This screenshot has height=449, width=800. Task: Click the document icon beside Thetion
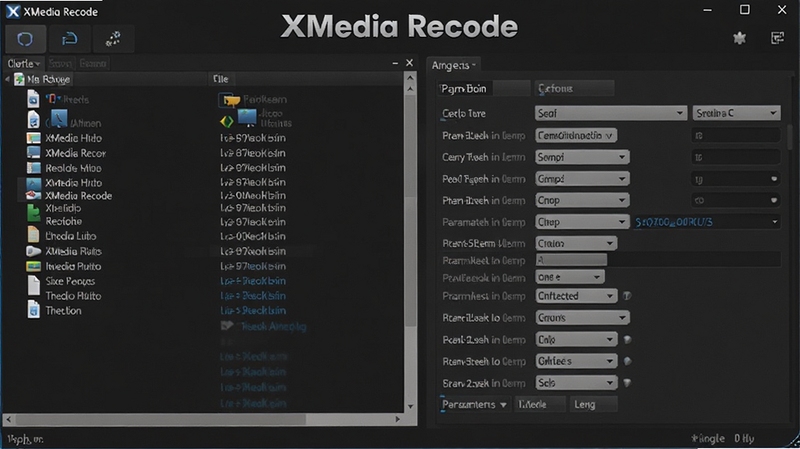click(34, 310)
